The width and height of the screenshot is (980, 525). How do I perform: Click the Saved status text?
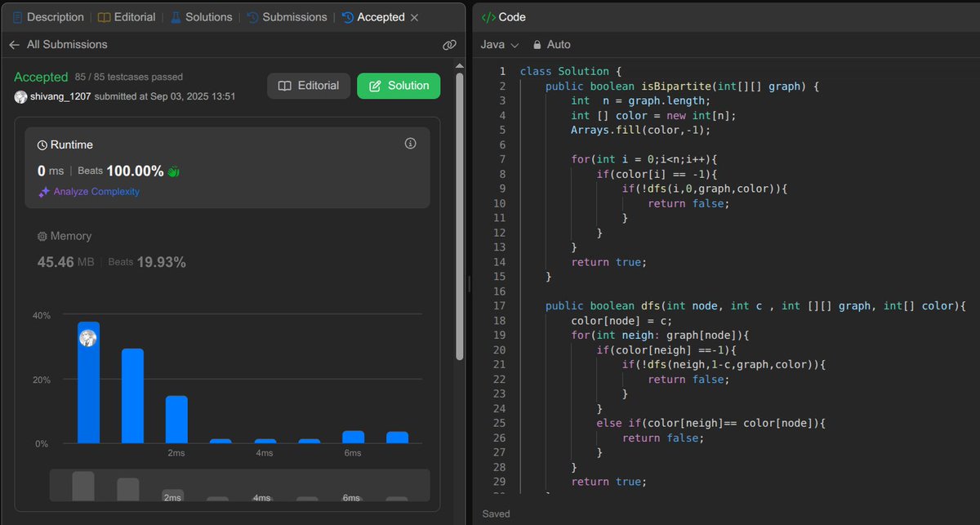click(x=496, y=514)
